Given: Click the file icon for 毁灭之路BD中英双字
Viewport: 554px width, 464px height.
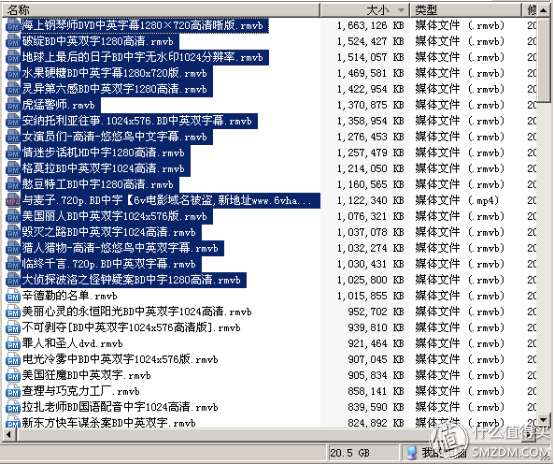Looking at the screenshot, I should pyautogui.click(x=13, y=233).
